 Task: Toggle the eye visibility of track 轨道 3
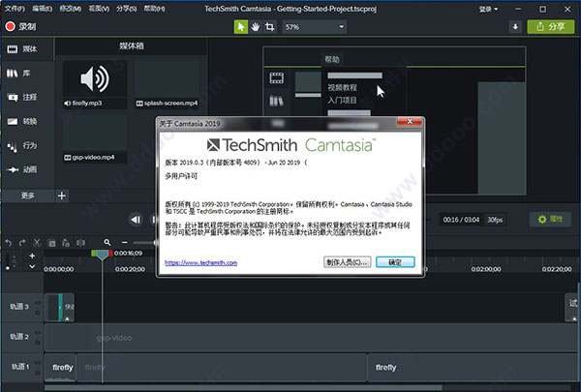click(38, 303)
